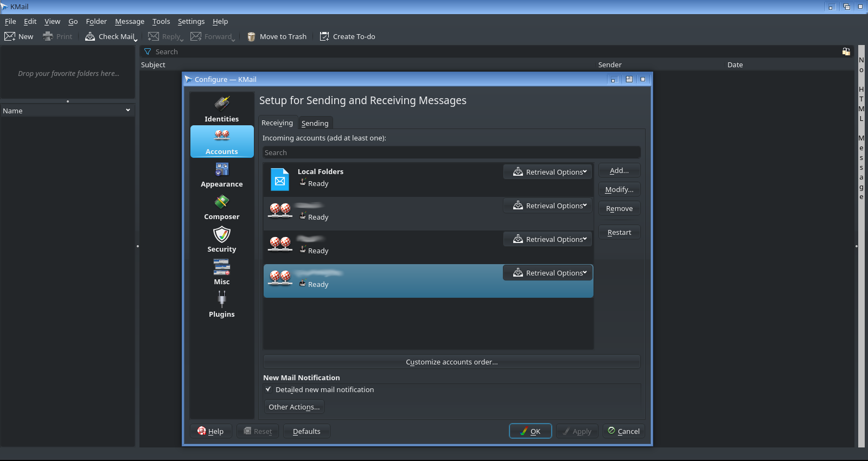Open the Go menu

73,21
